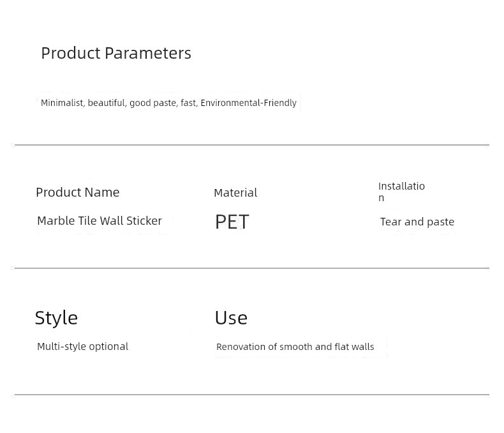Click the word Environmental-Friendly
Viewport: 504px width, 433px height.
tap(248, 103)
